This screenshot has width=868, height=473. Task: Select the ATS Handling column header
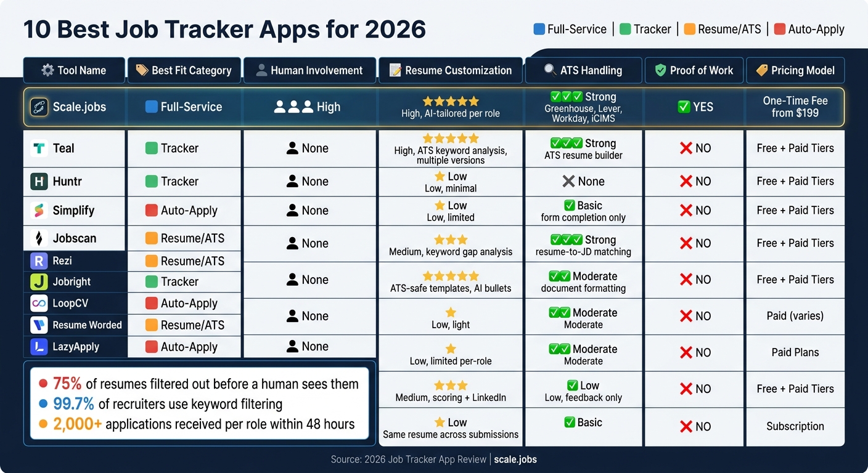pyautogui.click(x=583, y=70)
